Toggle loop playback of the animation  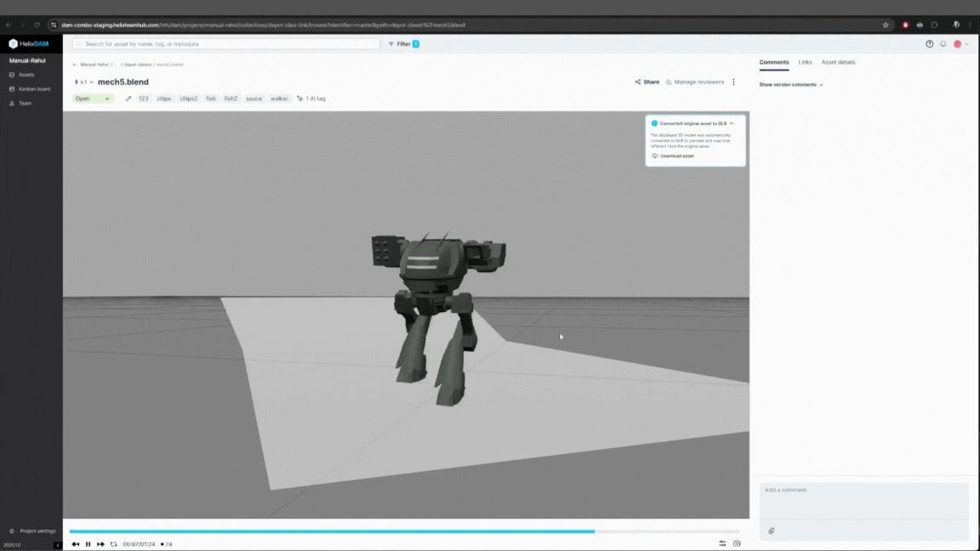[114, 544]
